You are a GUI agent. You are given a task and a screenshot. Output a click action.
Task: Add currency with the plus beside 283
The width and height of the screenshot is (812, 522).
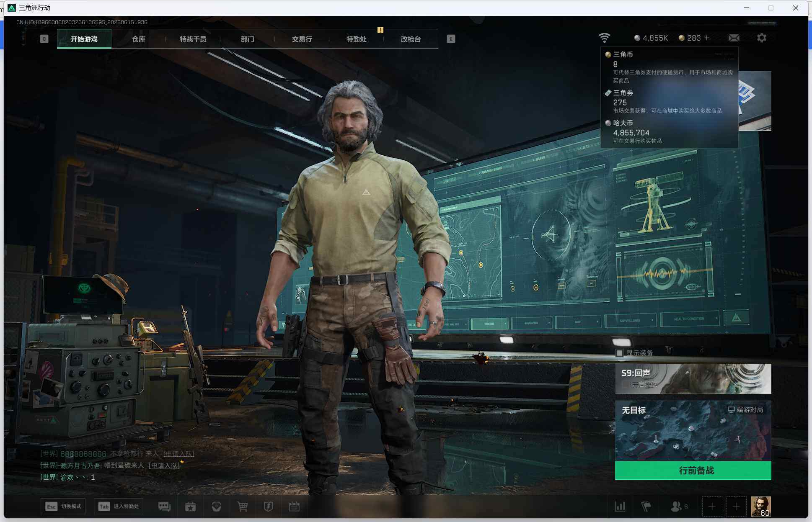click(x=707, y=38)
